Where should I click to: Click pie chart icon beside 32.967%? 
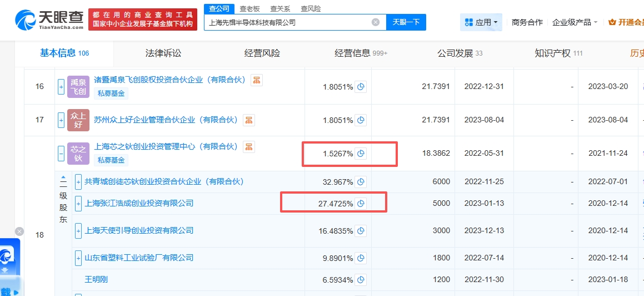[x=361, y=182]
